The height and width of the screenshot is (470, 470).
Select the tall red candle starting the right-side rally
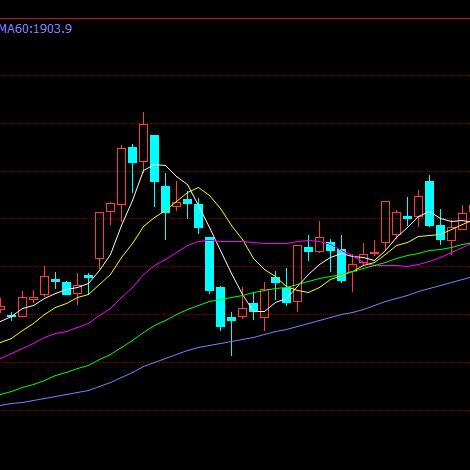click(385, 222)
